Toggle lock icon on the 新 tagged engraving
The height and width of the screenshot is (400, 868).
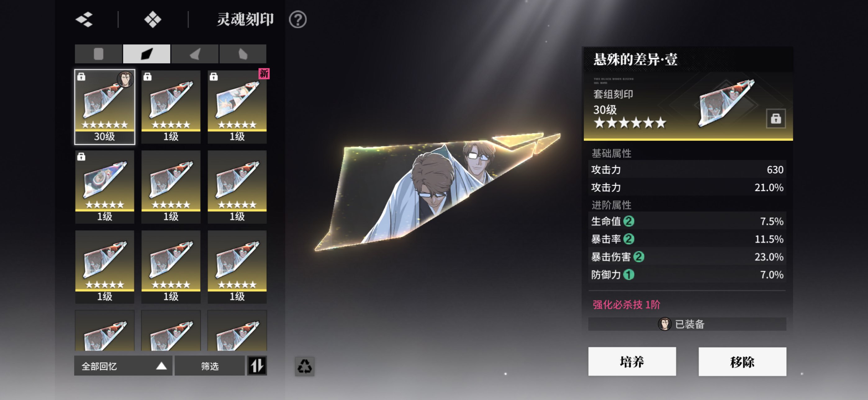click(x=214, y=77)
